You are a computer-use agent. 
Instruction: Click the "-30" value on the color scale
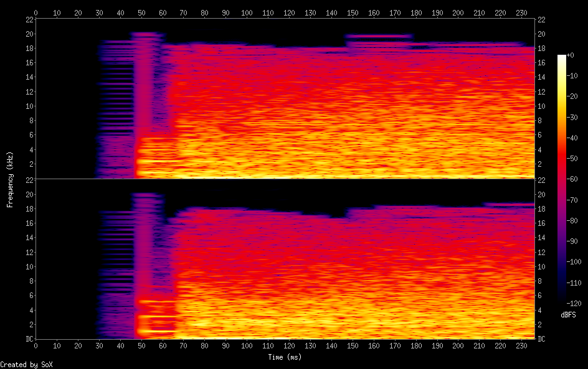click(572, 117)
